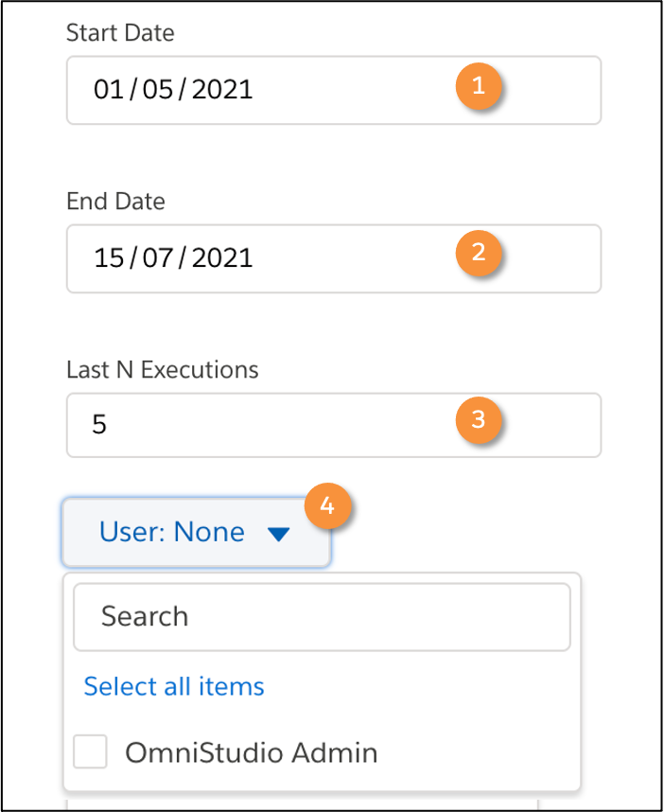The image size is (664, 812).
Task: Click the blue dropdown arrow beside User: None
Action: coord(277,533)
